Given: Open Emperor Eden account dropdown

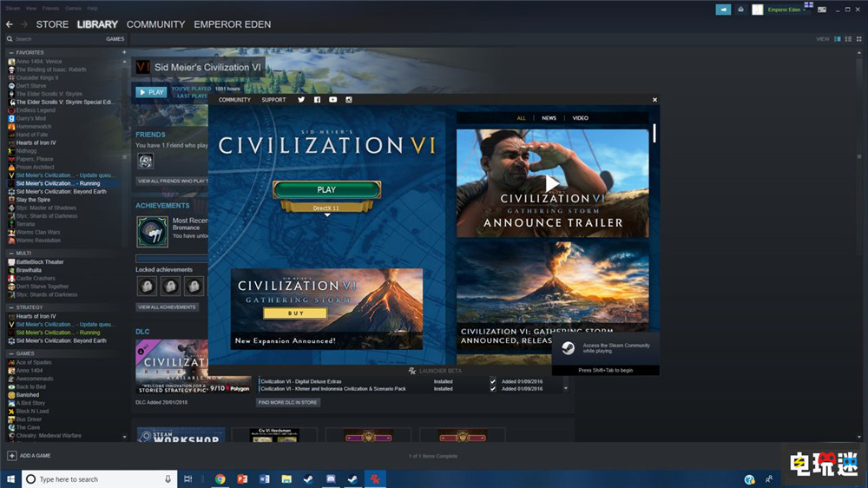Looking at the screenshot, I should coord(786,10).
